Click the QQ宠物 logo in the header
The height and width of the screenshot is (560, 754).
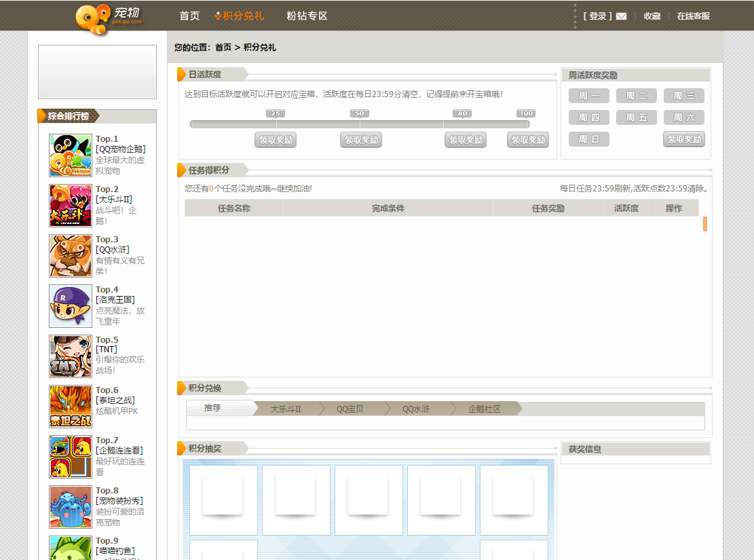[x=109, y=19]
